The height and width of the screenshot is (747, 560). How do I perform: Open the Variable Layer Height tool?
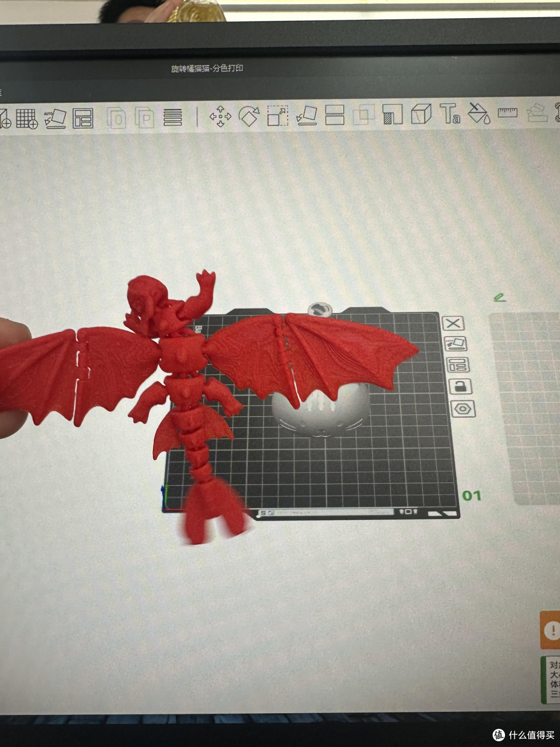173,117
